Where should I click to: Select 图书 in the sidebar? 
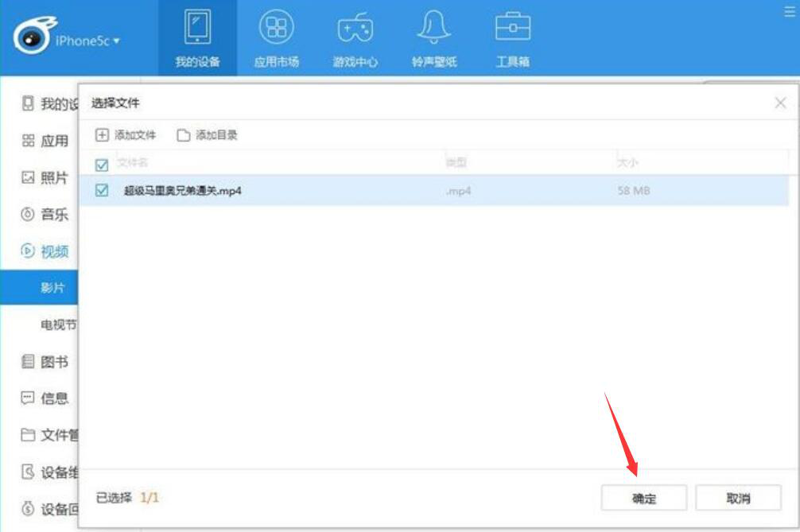point(54,362)
